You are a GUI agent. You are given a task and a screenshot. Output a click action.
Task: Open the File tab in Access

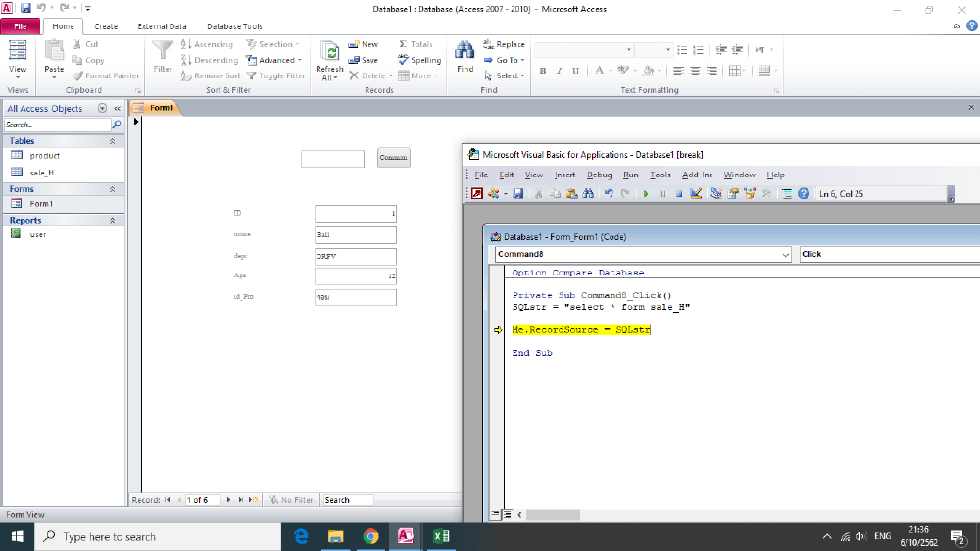click(x=21, y=26)
